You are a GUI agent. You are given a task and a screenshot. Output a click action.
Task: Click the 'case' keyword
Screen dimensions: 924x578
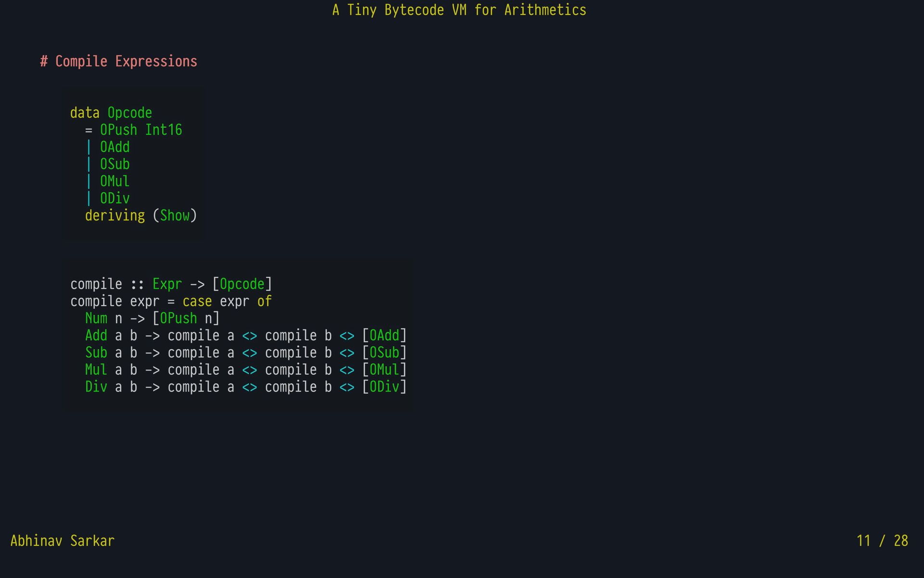click(x=197, y=302)
